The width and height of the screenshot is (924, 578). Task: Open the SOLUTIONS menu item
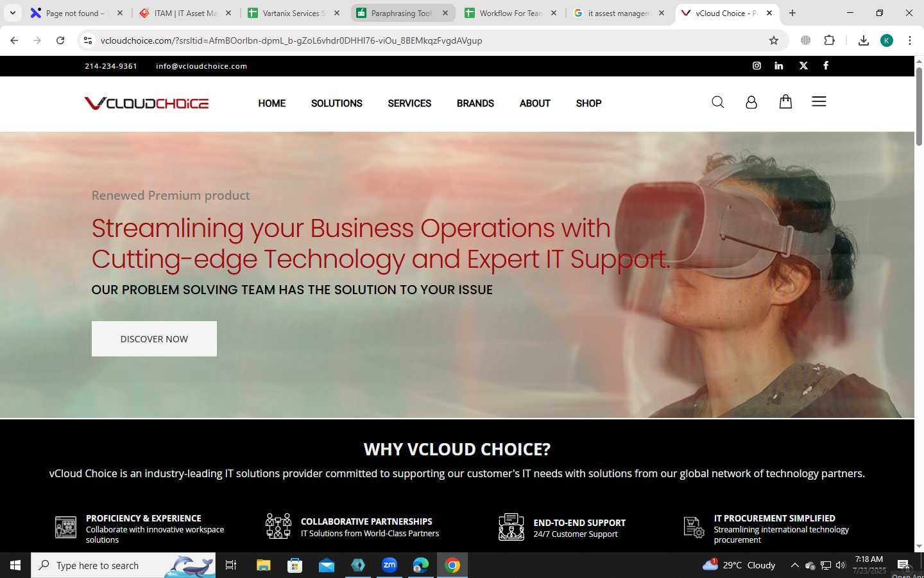click(337, 103)
